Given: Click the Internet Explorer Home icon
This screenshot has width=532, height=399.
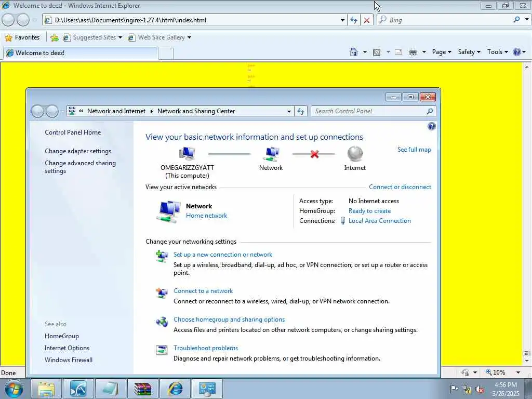Looking at the screenshot, I should [353, 52].
